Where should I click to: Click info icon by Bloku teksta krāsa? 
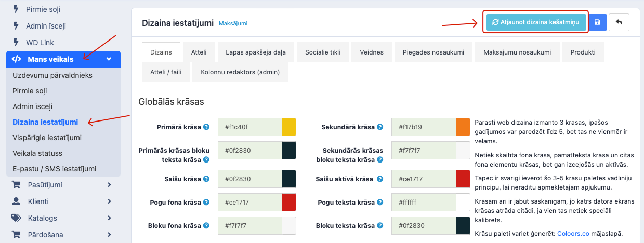[380, 226]
